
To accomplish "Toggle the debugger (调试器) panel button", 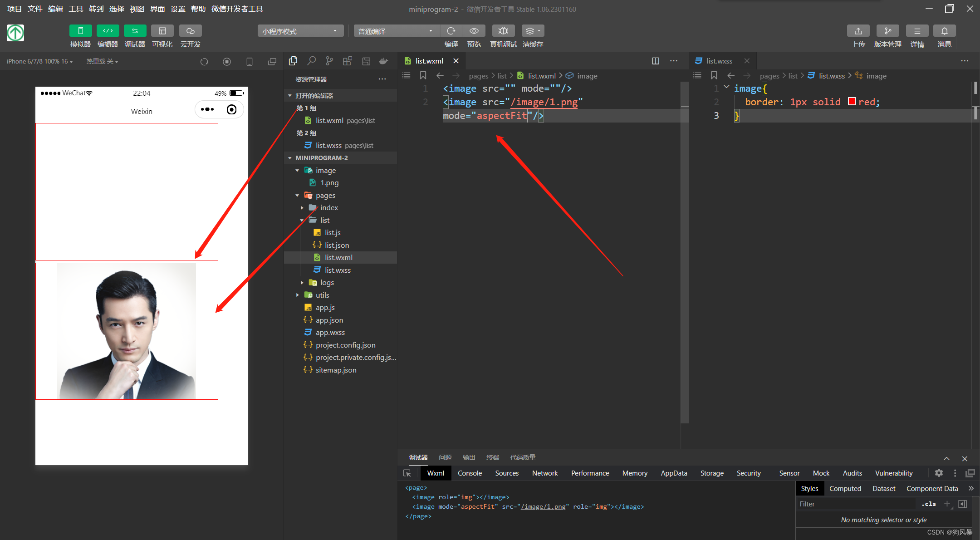I will click(x=135, y=31).
